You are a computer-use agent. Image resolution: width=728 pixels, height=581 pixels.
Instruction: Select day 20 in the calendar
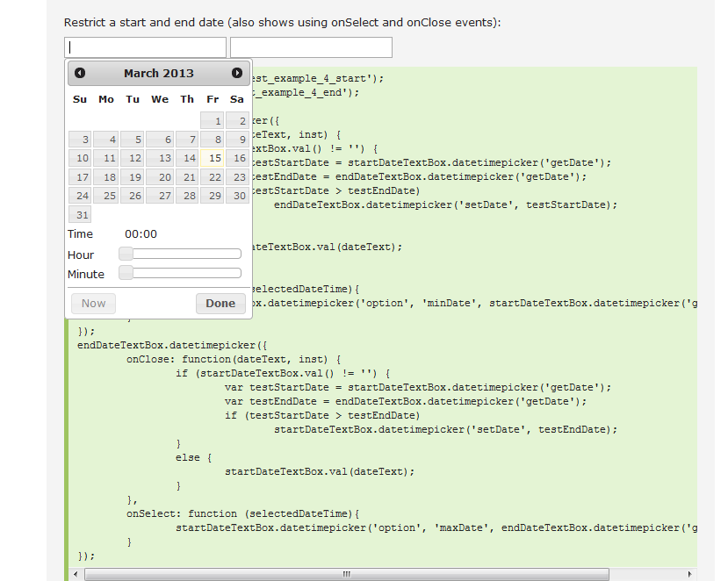tap(160, 176)
